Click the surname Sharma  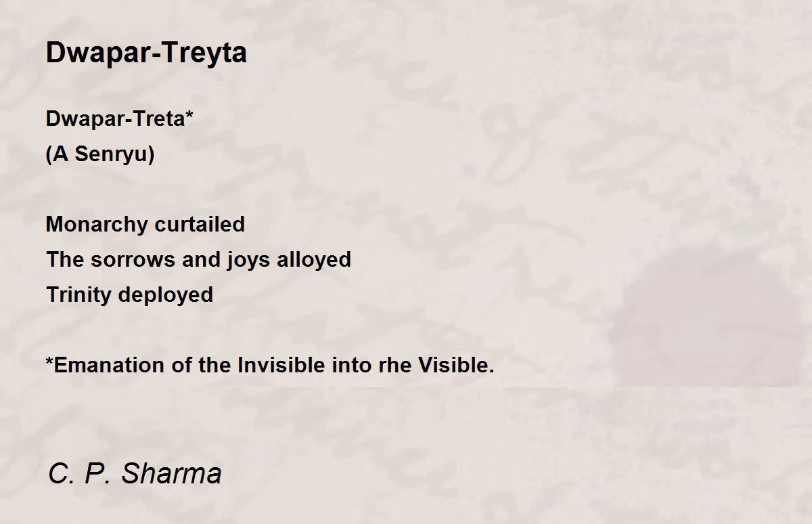[x=171, y=473]
